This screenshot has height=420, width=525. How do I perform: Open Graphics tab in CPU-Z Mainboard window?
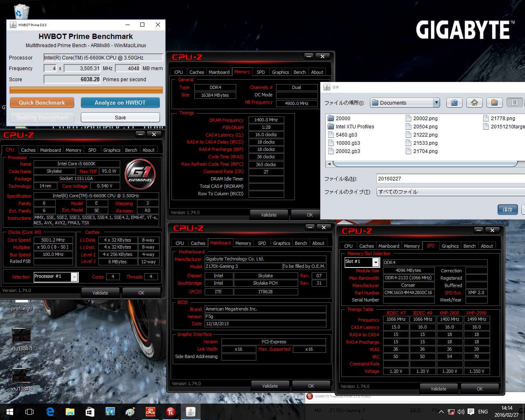(282, 243)
